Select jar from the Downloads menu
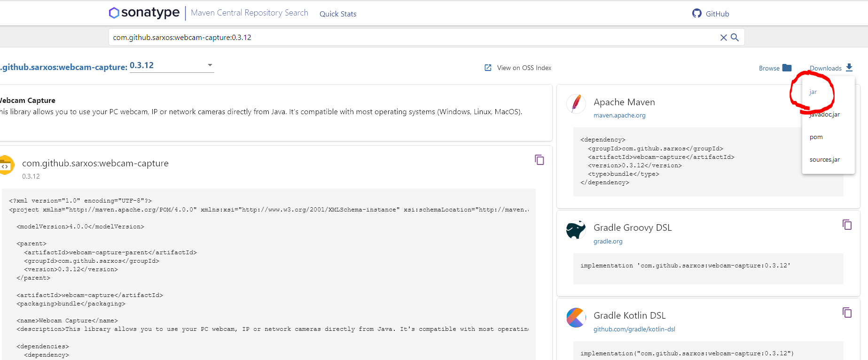The width and height of the screenshot is (868, 360). [x=813, y=92]
